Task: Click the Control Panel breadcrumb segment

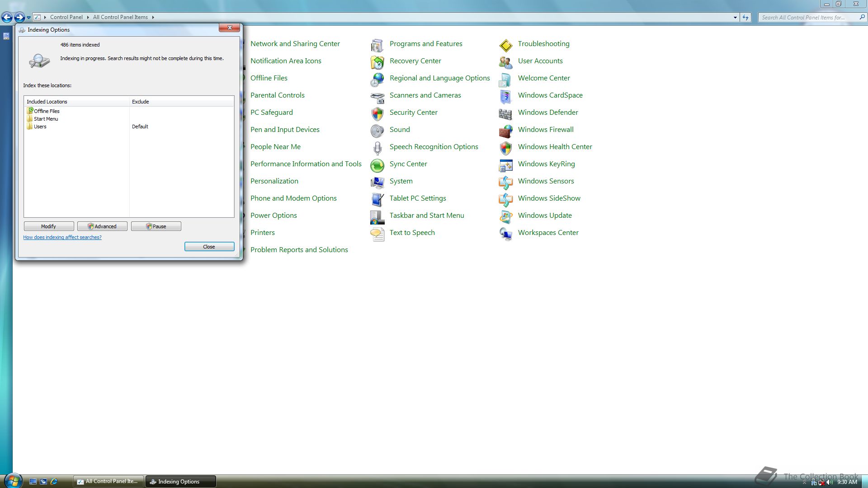Action: point(66,17)
